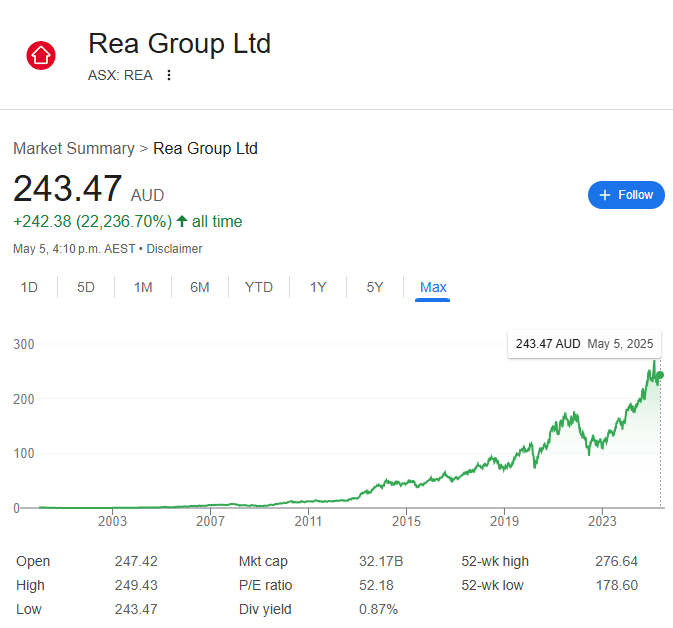
Task: Click the P/E ratio value 52.18
Action: [x=376, y=586]
